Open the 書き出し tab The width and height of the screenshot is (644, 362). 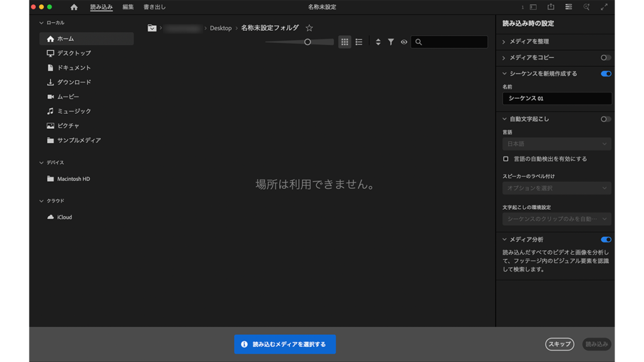[155, 7]
